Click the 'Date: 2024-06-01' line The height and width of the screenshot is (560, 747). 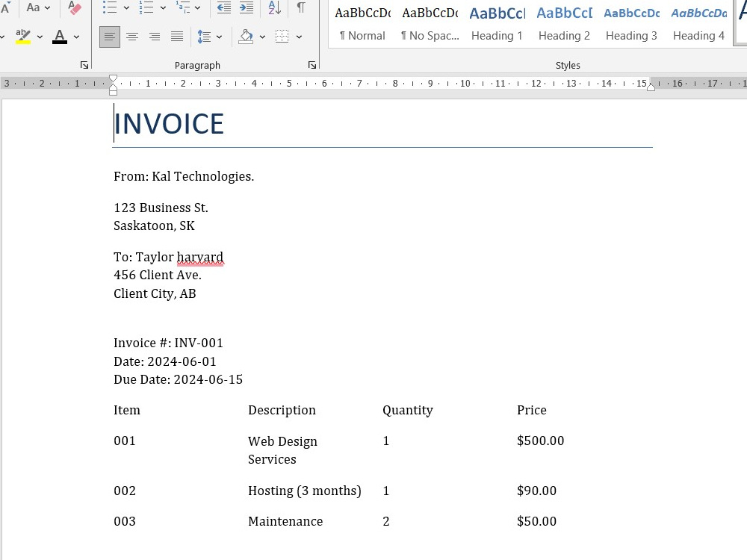165,361
